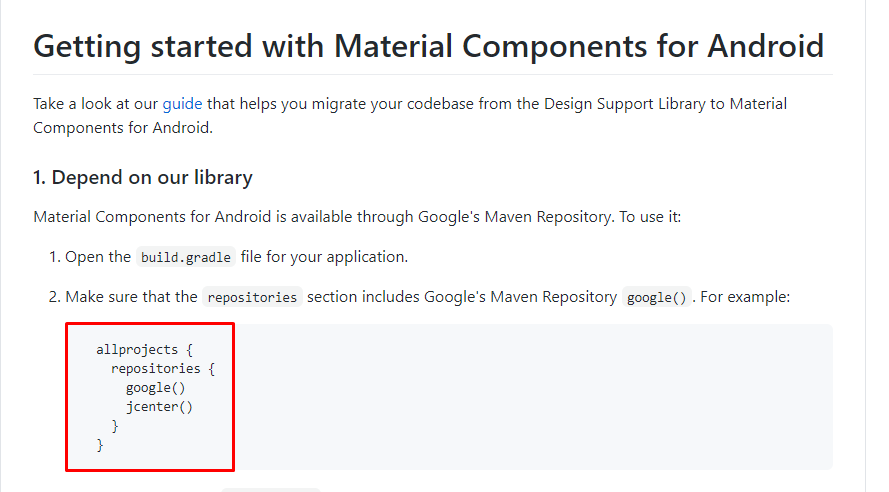Click the inner closing brace in code block
Viewport: 889px width, 492px height.
(x=115, y=426)
